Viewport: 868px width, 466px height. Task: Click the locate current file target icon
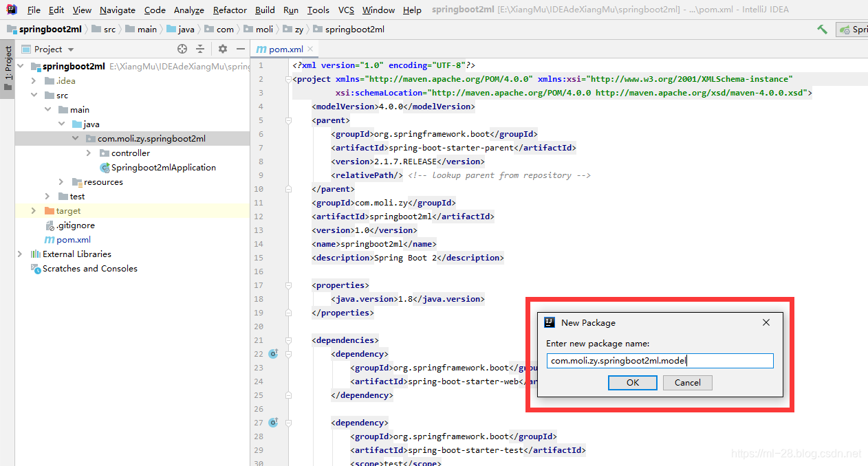pyautogui.click(x=182, y=49)
